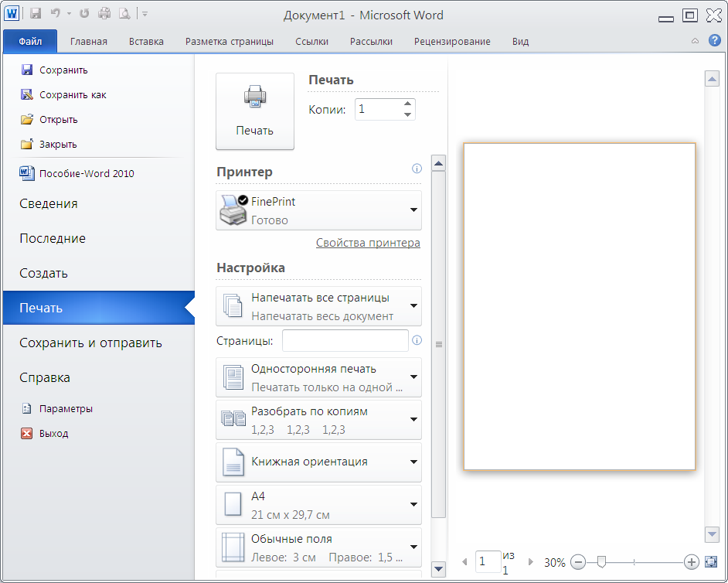This screenshot has height=583, width=728.
Task: Click the page preview thumbnail
Action: [580, 307]
